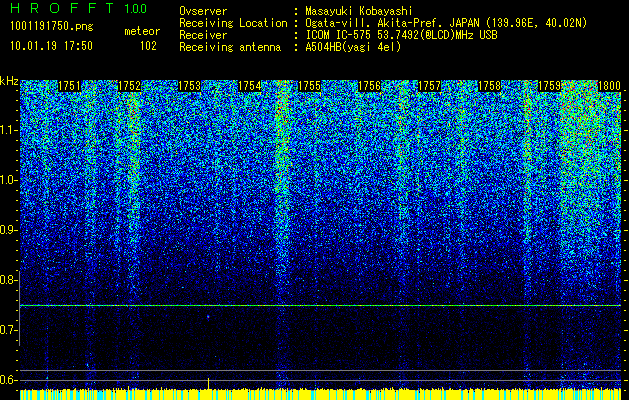
Task: Click the Receiving Location label
Action: click(x=233, y=23)
